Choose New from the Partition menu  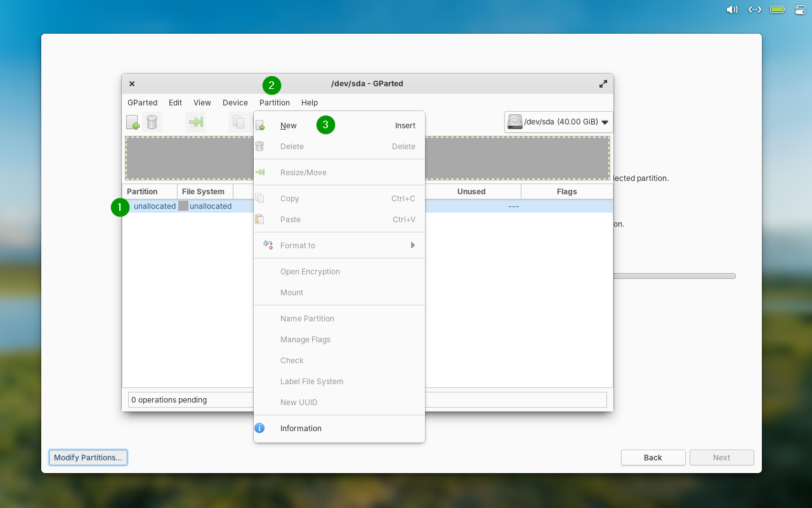[339, 126]
